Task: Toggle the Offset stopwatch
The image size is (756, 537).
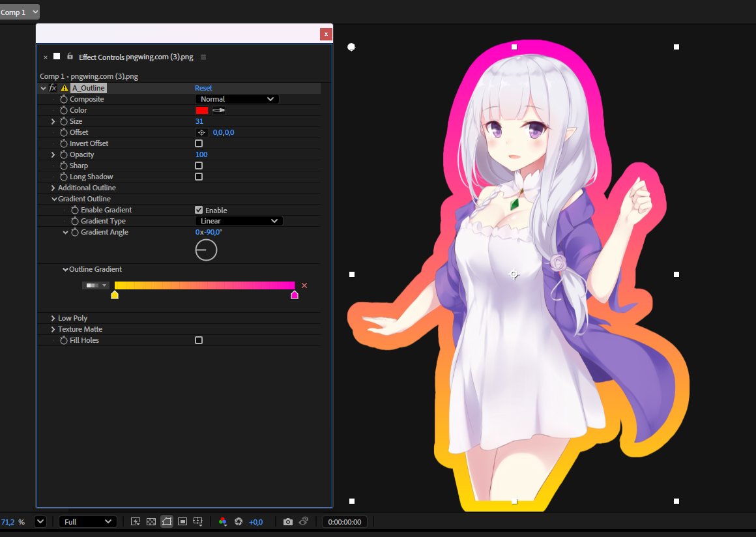Action: pyautogui.click(x=64, y=132)
